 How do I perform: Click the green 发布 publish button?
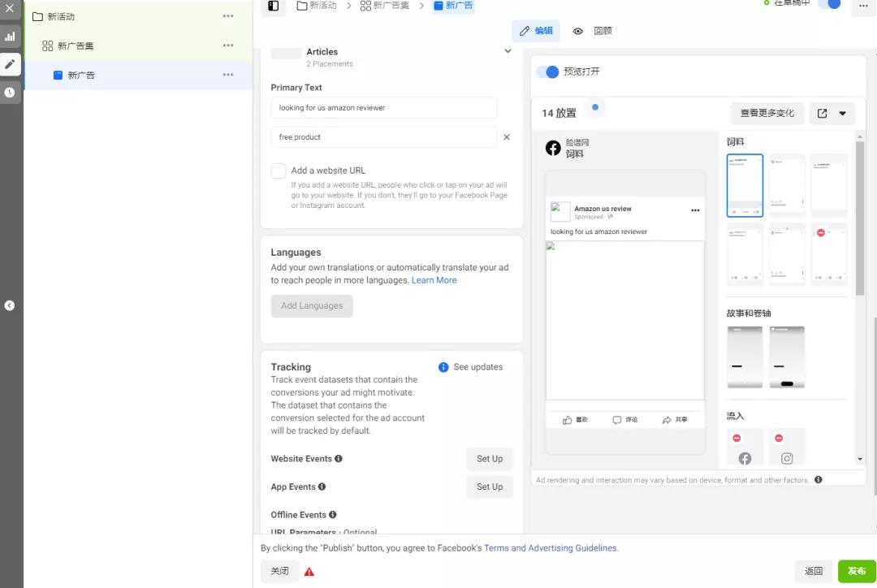point(857,571)
